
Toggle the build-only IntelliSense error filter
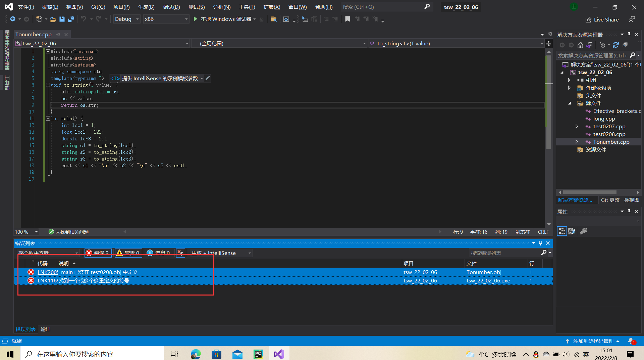click(x=180, y=253)
